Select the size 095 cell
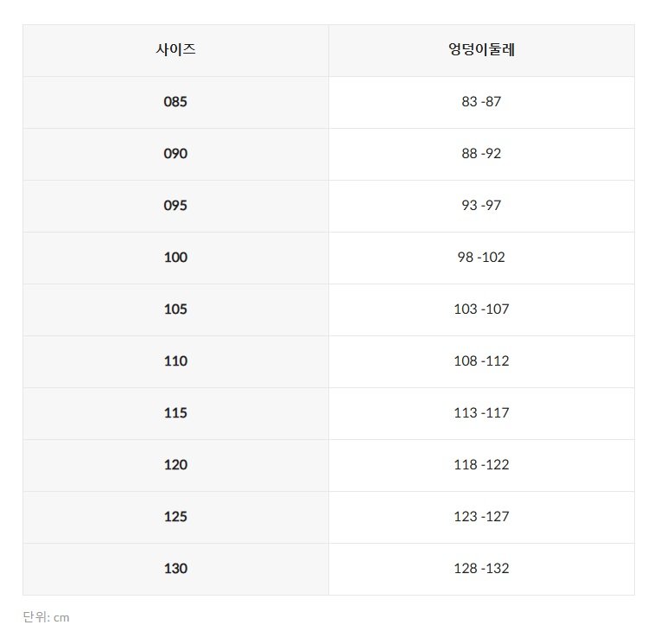This screenshot has height=644, width=654. [x=175, y=206]
